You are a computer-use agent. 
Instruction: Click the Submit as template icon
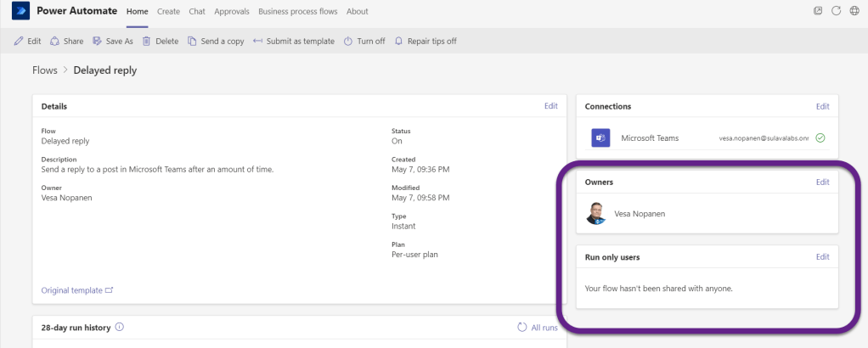tap(257, 41)
